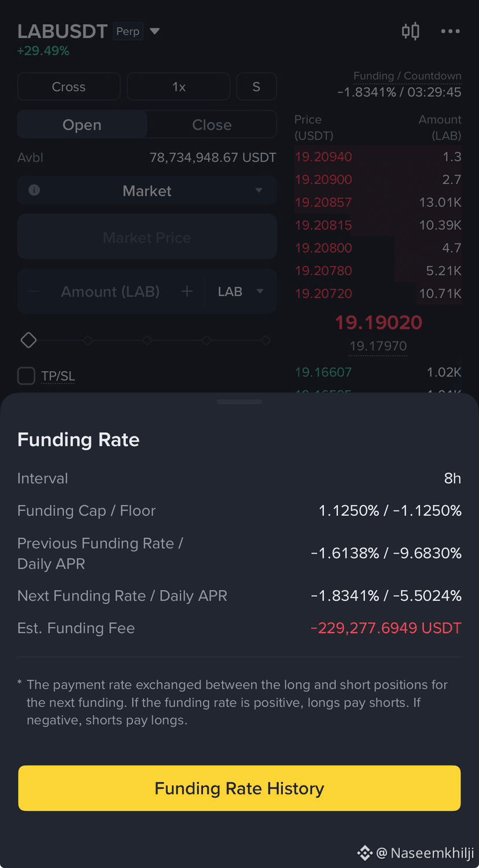
Task: Click the minus icon in Amount field
Action: click(34, 291)
